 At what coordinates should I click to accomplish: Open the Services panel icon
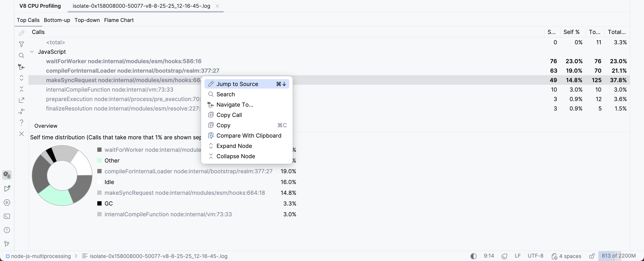pos(7,203)
